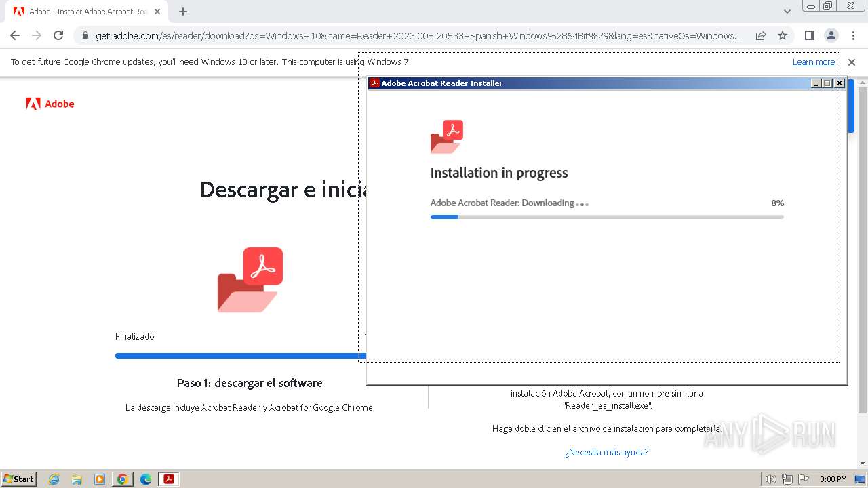Dismiss the Chrome update notification banner

click(852, 62)
